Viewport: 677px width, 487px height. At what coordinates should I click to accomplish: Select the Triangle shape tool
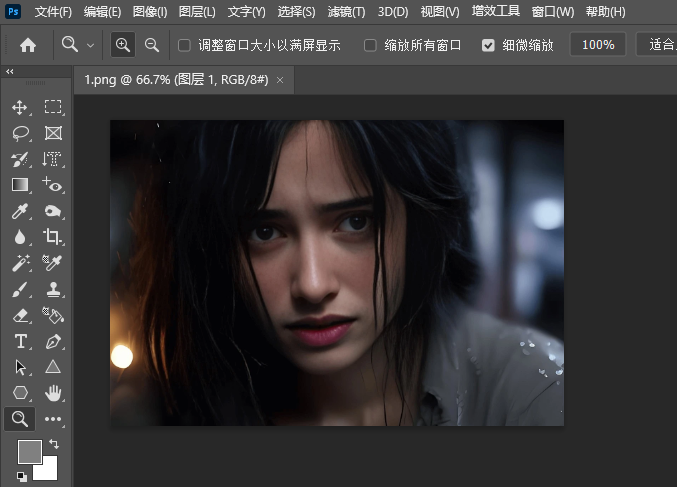click(53, 367)
